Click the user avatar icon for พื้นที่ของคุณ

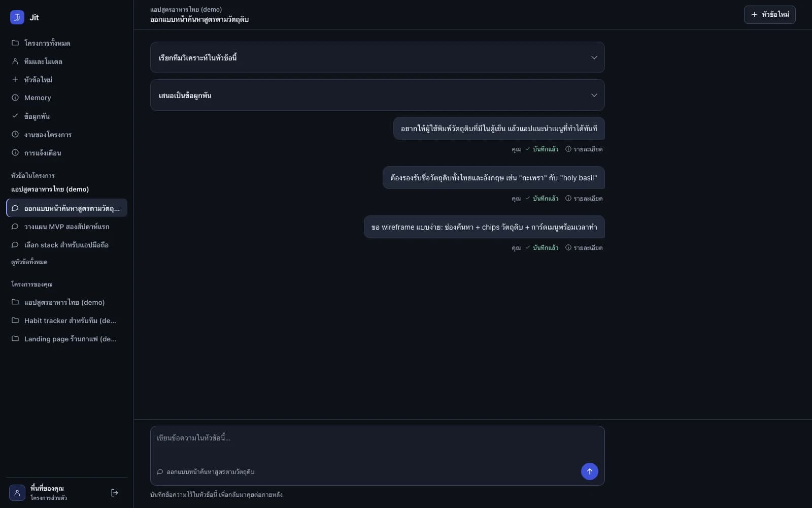pos(17,493)
